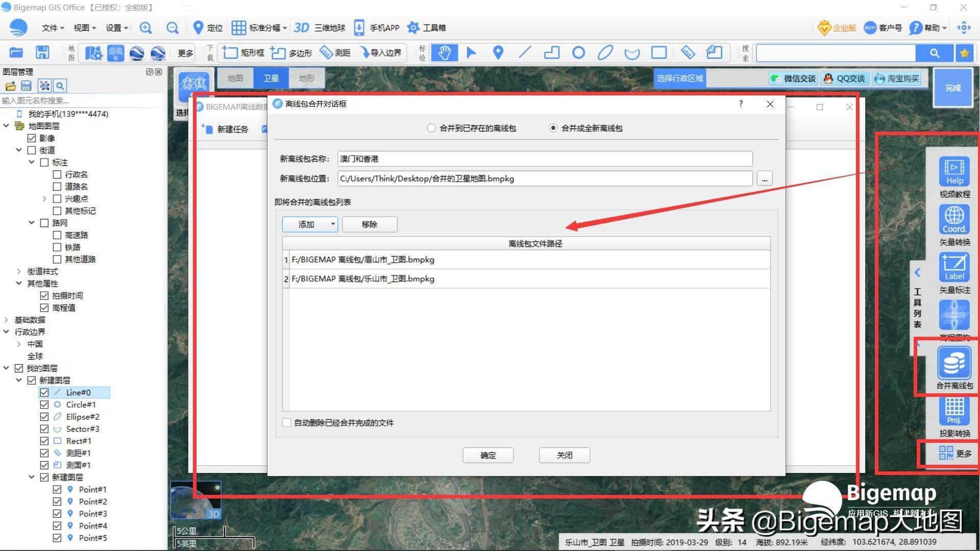The height and width of the screenshot is (551, 980).
Task: Click the 确定 button
Action: pos(487,455)
